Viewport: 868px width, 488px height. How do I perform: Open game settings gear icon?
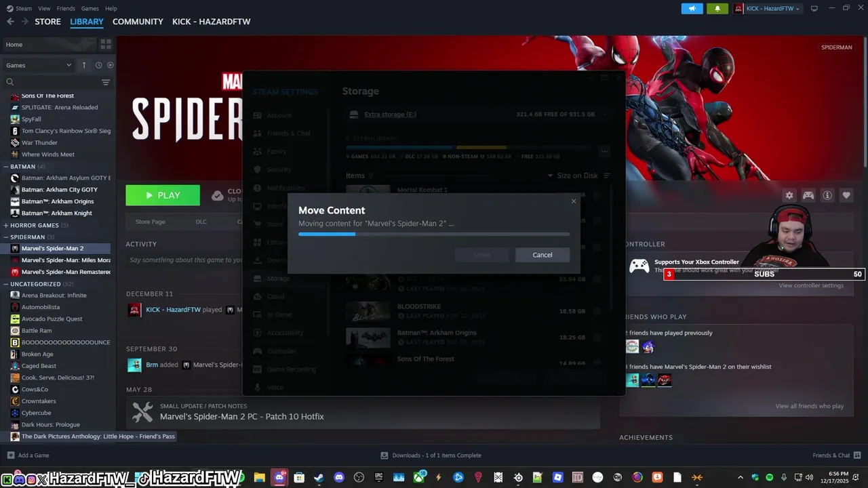pyautogui.click(x=789, y=195)
